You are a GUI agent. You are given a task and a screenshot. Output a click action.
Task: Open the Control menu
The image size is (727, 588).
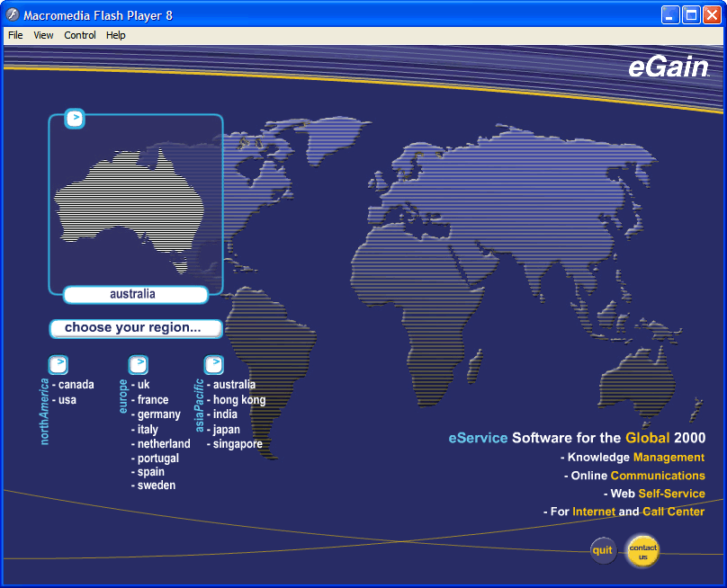pos(80,35)
